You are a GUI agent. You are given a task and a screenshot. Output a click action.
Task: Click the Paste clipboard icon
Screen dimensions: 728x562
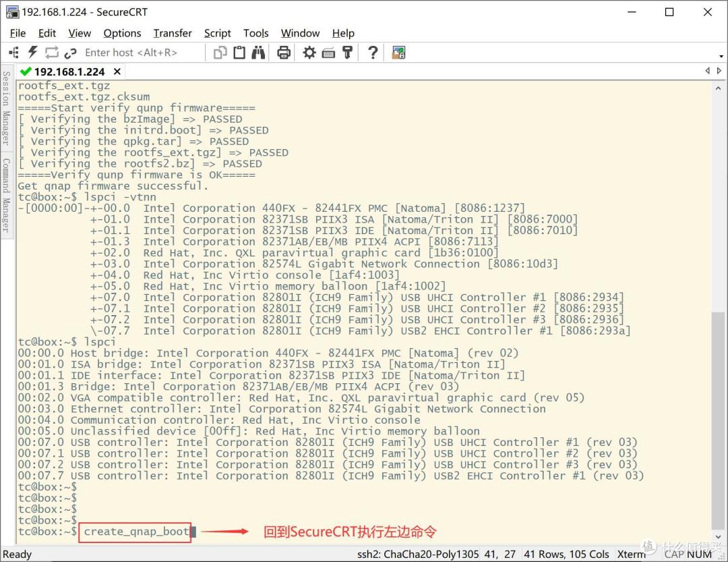pos(239,53)
